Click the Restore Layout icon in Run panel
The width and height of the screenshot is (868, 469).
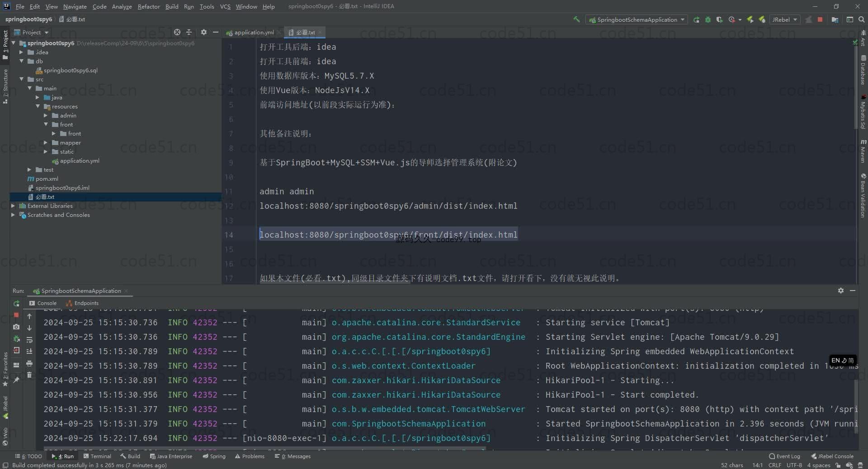(16, 365)
